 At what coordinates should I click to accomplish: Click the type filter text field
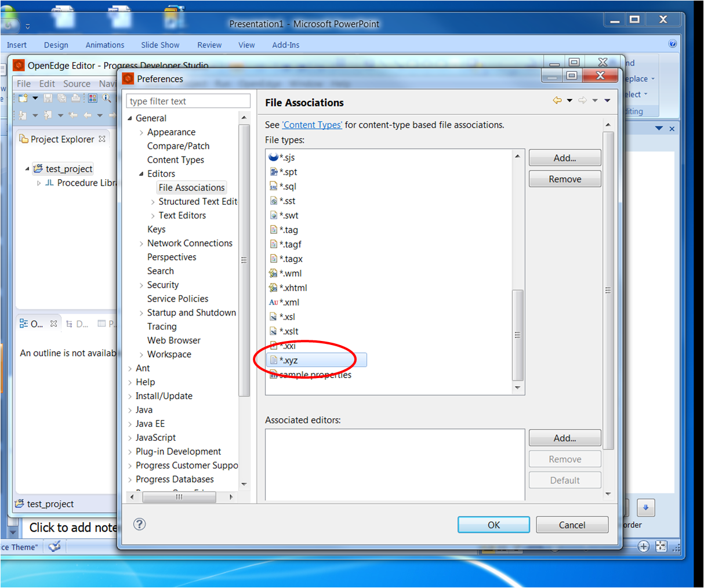point(188,101)
